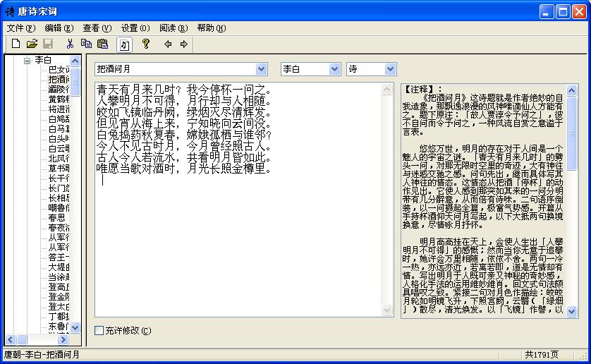Screen dimensions: 591x364
Task: Open the genre dropdown showing 诗
Action: (390, 69)
